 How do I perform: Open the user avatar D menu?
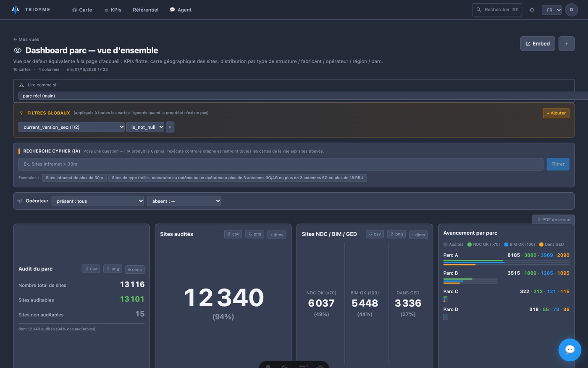pos(571,10)
